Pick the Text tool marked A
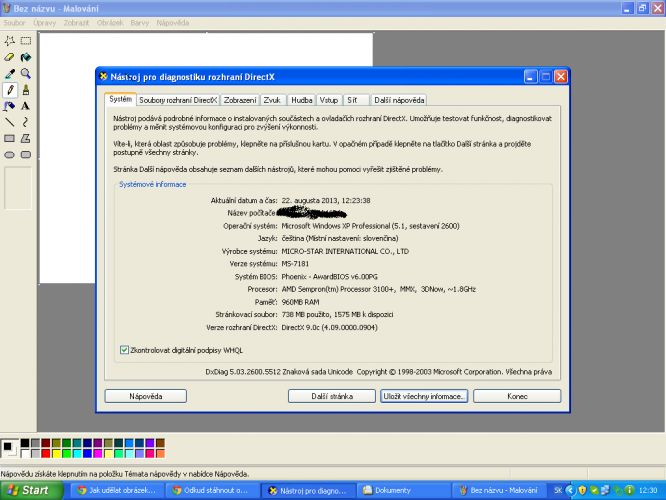This screenshot has width=666, height=500. tap(26, 106)
